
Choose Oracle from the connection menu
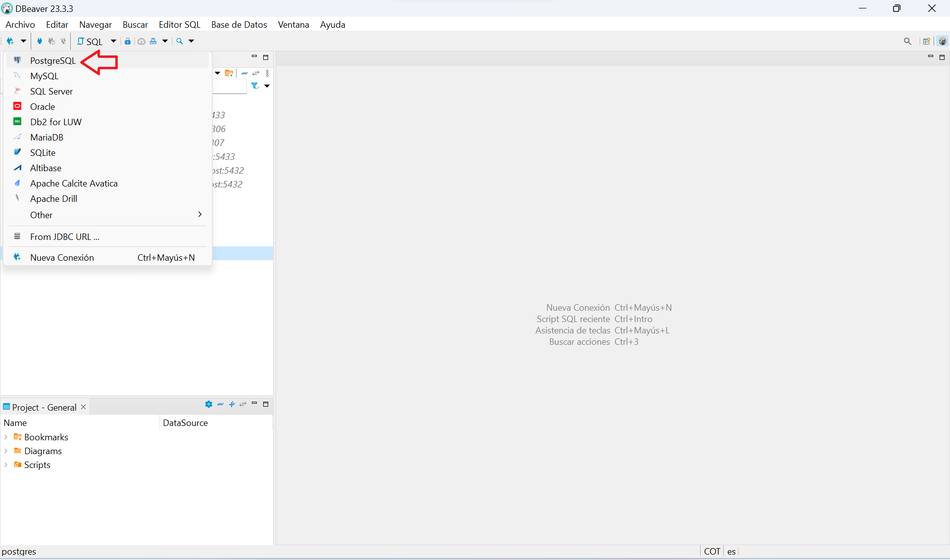[x=108, y=106]
